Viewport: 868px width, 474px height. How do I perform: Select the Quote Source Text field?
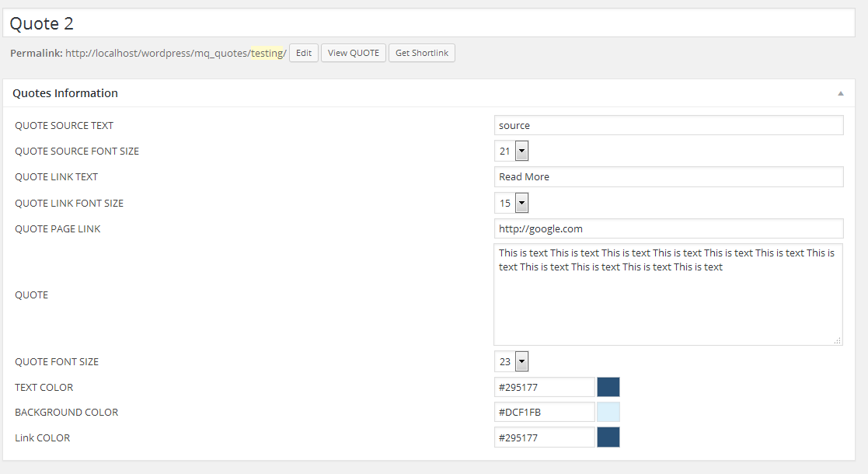point(668,125)
